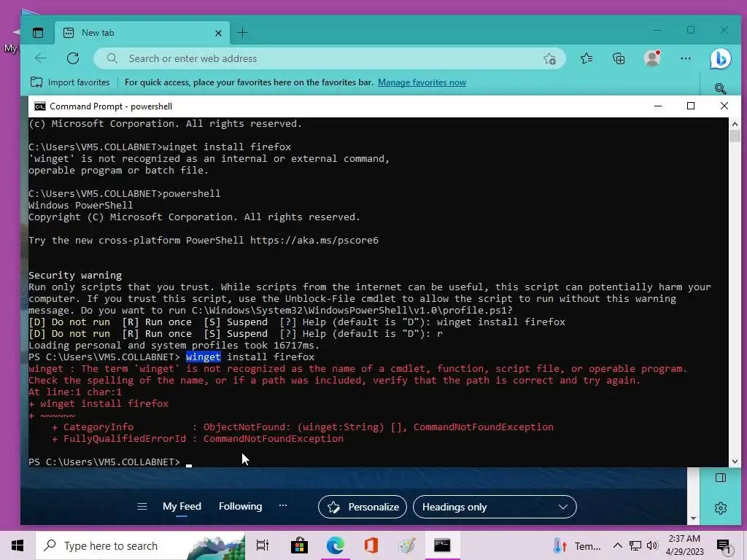Click the Command Prompt title bar icon
Image resolution: width=747 pixels, height=560 pixels.
pyautogui.click(x=40, y=106)
